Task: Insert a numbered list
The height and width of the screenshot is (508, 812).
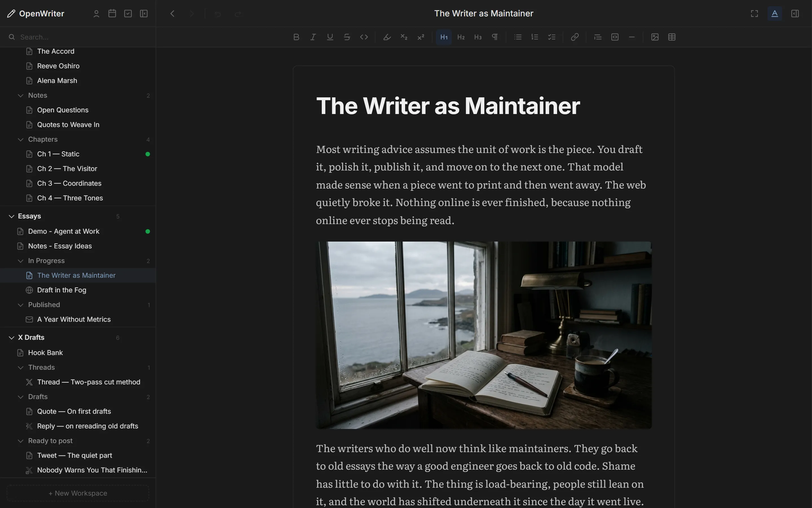Action: (x=535, y=37)
